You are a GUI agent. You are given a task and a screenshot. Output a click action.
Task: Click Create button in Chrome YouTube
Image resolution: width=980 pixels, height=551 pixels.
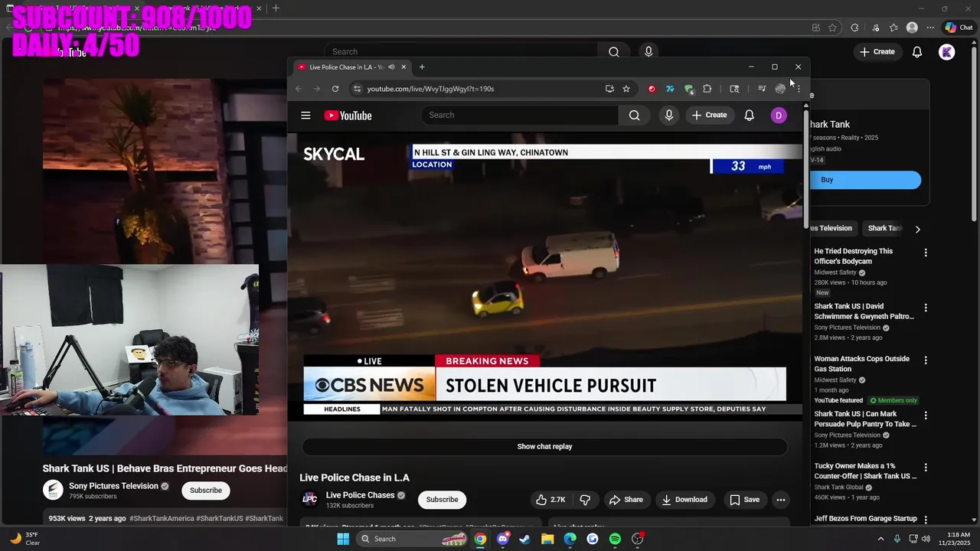click(x=709, y=116)
